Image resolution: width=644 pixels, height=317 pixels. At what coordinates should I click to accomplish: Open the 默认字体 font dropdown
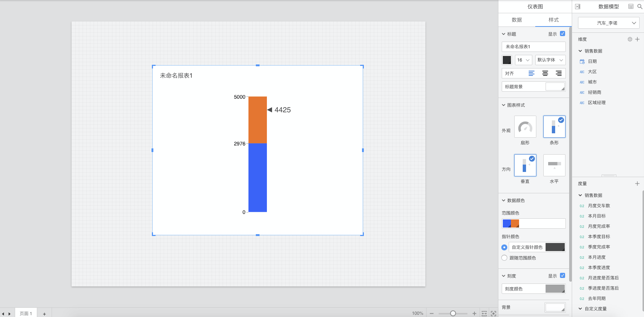(x=550, y=60)
